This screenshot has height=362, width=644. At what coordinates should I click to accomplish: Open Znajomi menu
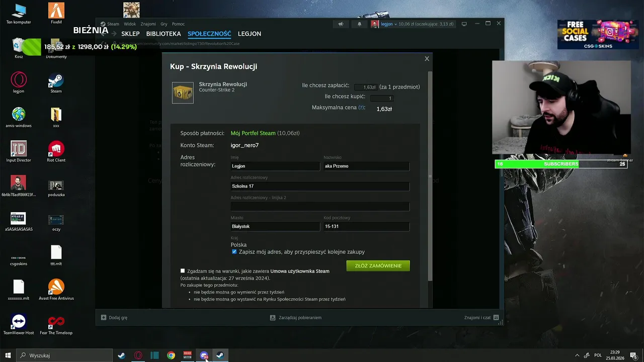tap(148, 24)
